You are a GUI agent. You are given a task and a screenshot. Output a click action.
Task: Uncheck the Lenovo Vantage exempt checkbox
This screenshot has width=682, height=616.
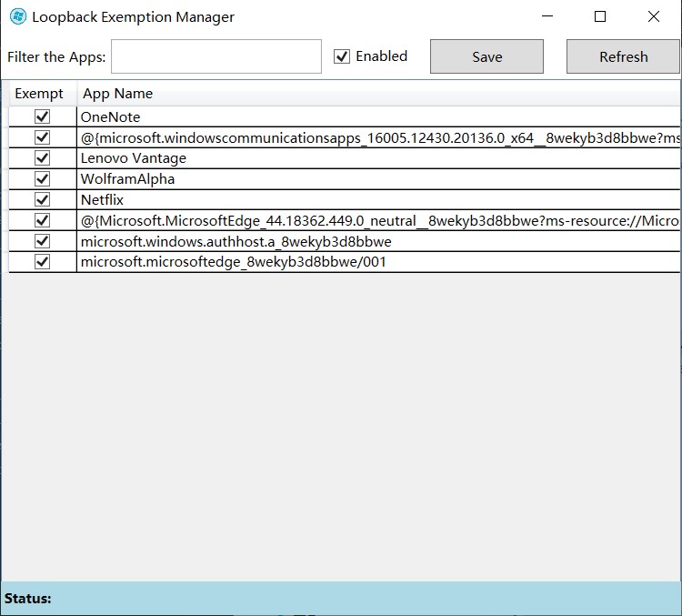pos(42,158)
